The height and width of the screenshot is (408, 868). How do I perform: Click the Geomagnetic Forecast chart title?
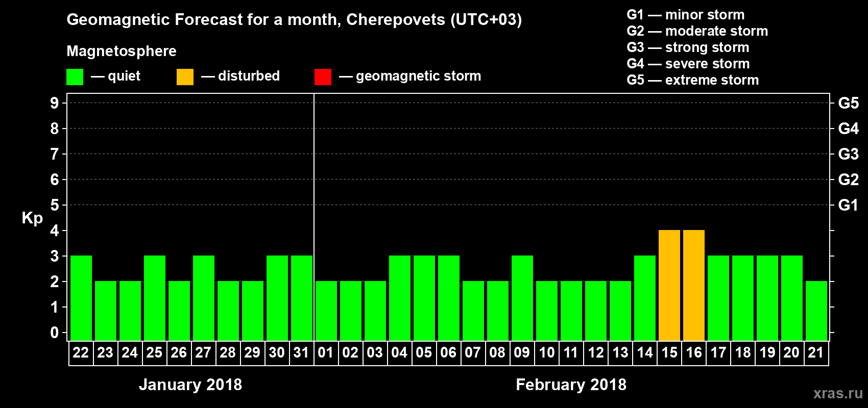point(294,20)
